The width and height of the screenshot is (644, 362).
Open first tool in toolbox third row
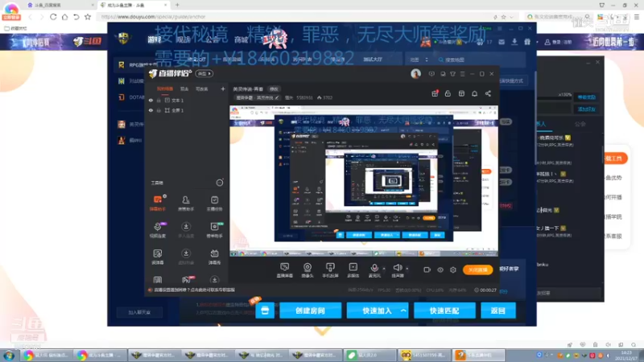(x=158, y=257)
